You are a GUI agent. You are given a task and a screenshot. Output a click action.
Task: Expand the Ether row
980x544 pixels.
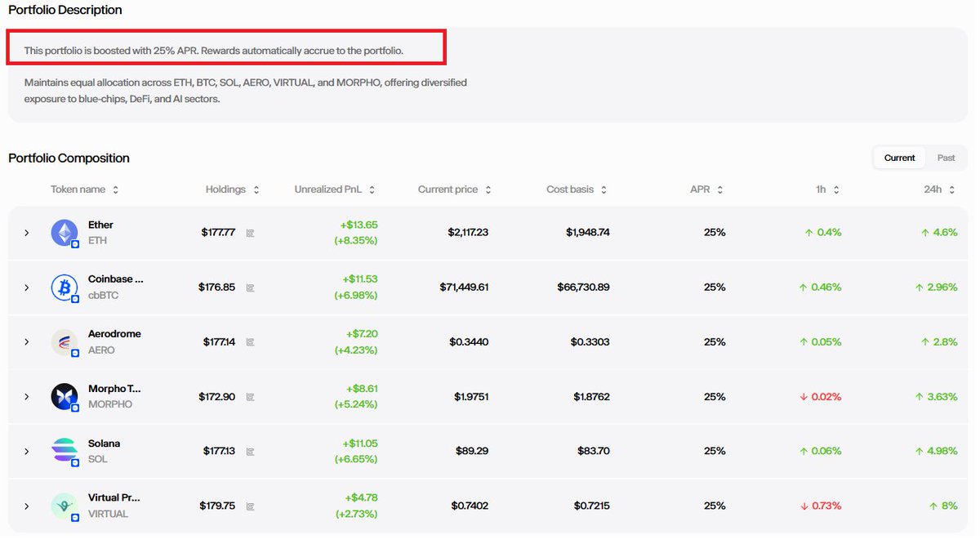(26, 233)
